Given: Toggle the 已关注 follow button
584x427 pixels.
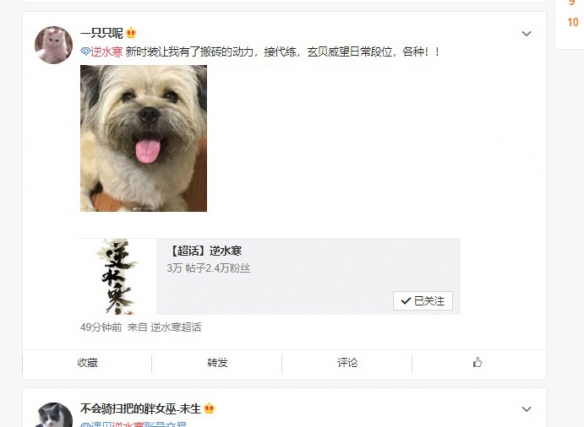Looking at the screenshot, I should point(423,301).
